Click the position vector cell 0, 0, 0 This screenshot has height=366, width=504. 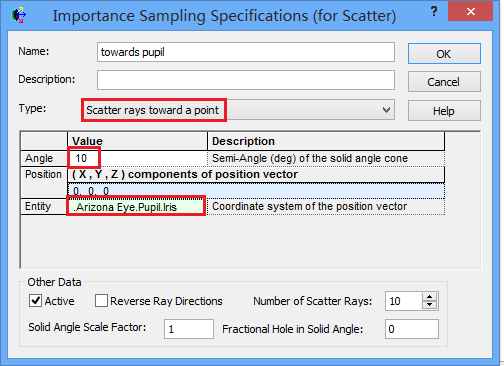coord(256,191)
